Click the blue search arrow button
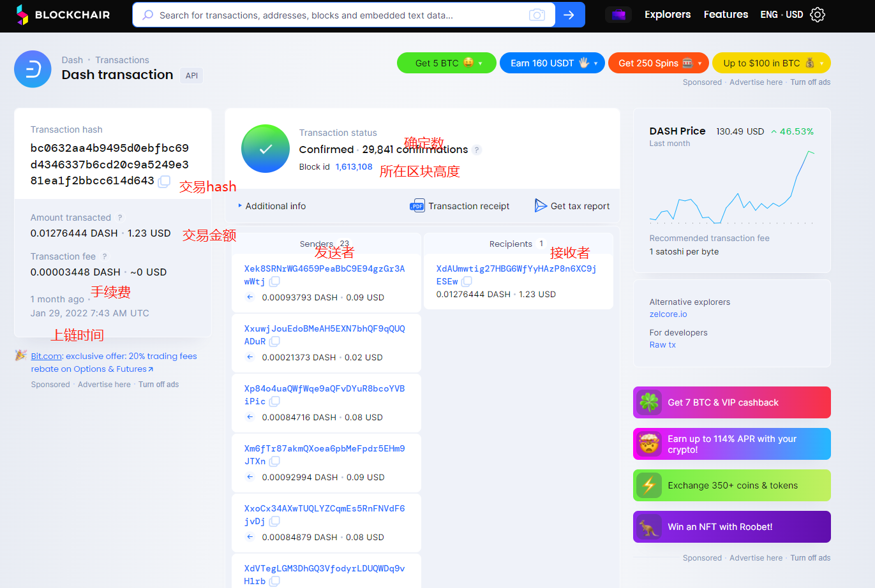Image resolution: width=875 pixels, height=588 pixels. tap(569, 15)
